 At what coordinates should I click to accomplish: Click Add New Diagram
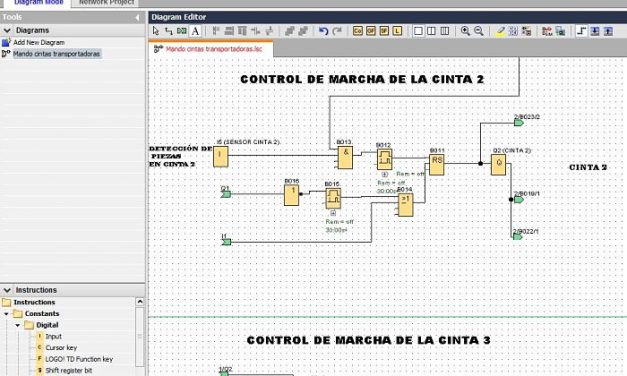(39, 42)
